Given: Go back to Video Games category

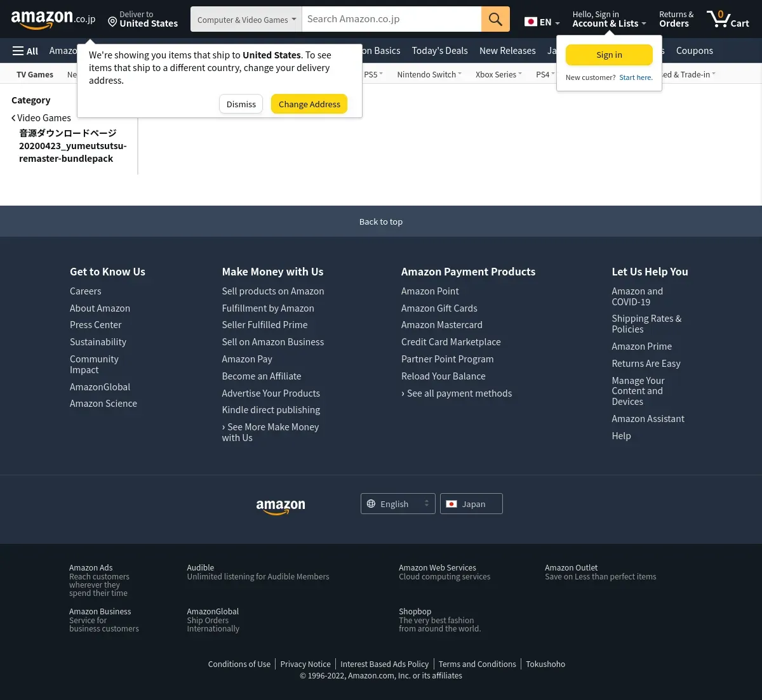Looking at the screenshot, I should [x=41, y=118].
